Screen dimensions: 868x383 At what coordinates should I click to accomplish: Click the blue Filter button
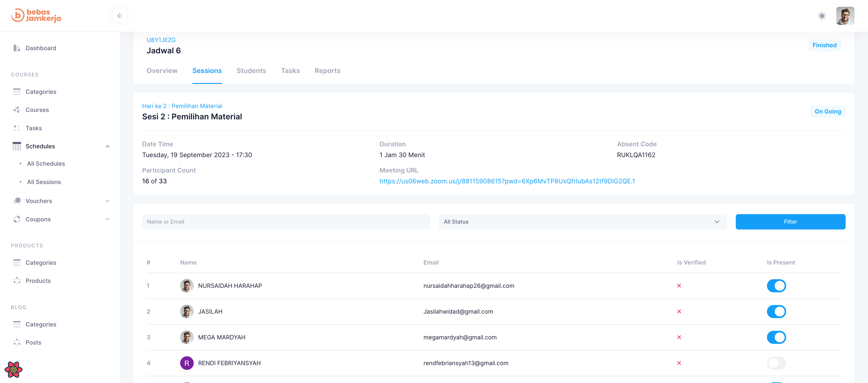790,222
